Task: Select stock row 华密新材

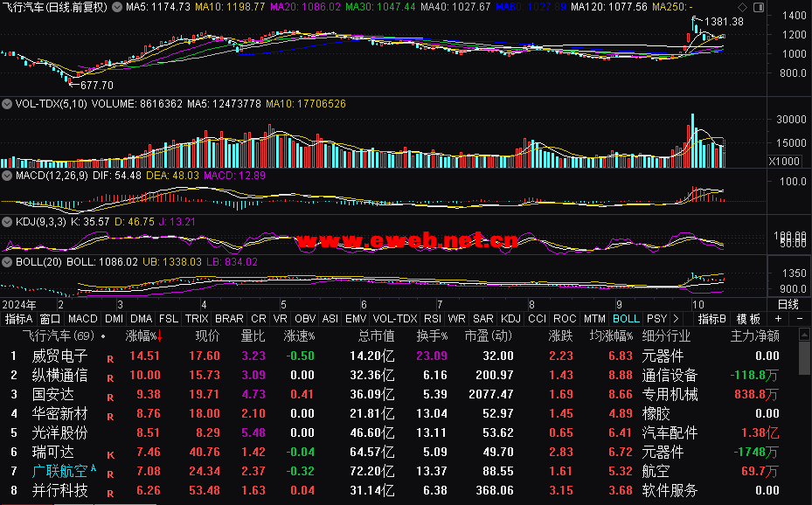Action: (399, 414)
